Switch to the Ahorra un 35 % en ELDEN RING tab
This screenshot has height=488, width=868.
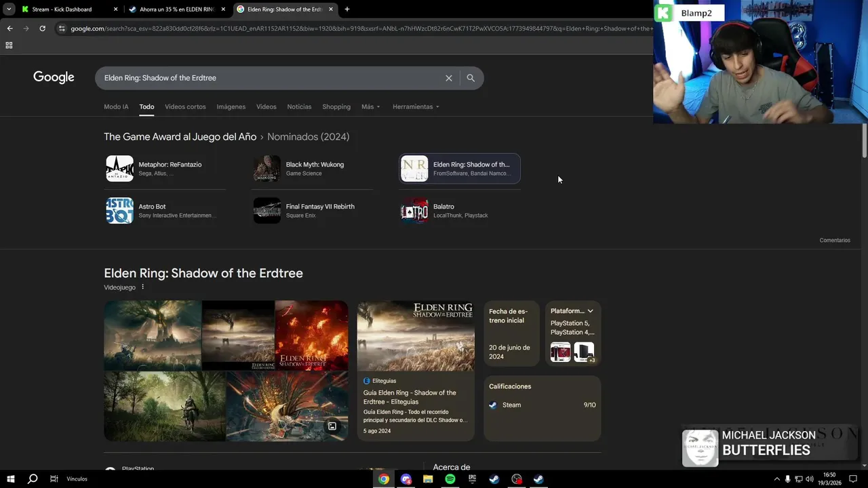[176, 9]
